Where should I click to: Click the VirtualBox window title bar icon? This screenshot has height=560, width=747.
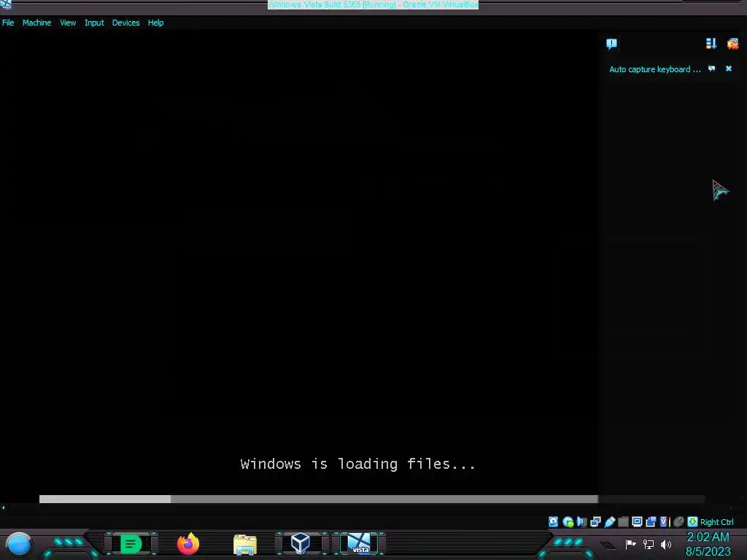click(6, 5)
